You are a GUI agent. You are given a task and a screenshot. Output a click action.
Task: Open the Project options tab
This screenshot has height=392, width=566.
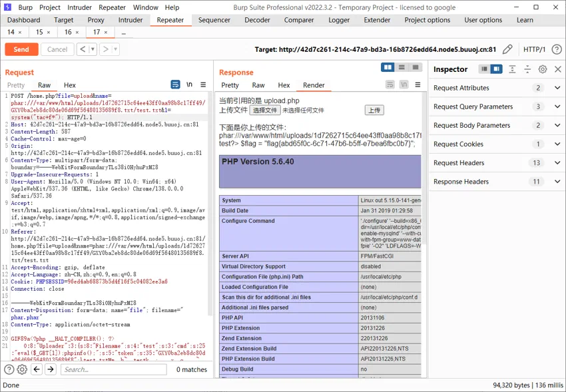(x=427, y=20)
